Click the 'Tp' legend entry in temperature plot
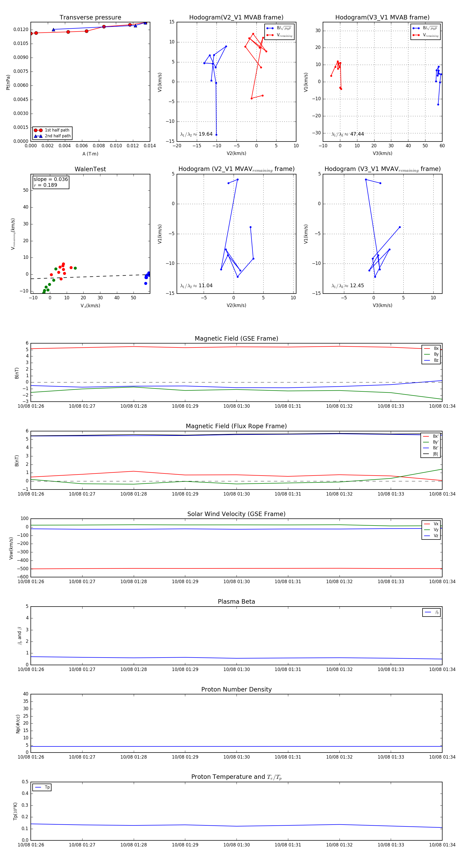Image resolution: width=473 pixels, height=868 pixels. tap(42, 788)
